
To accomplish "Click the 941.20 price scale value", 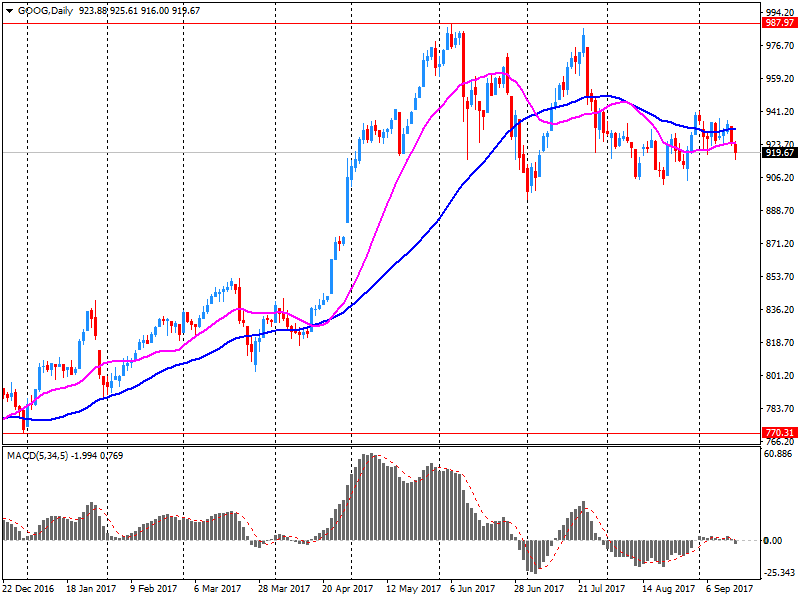I will click(x=780, y=112).
